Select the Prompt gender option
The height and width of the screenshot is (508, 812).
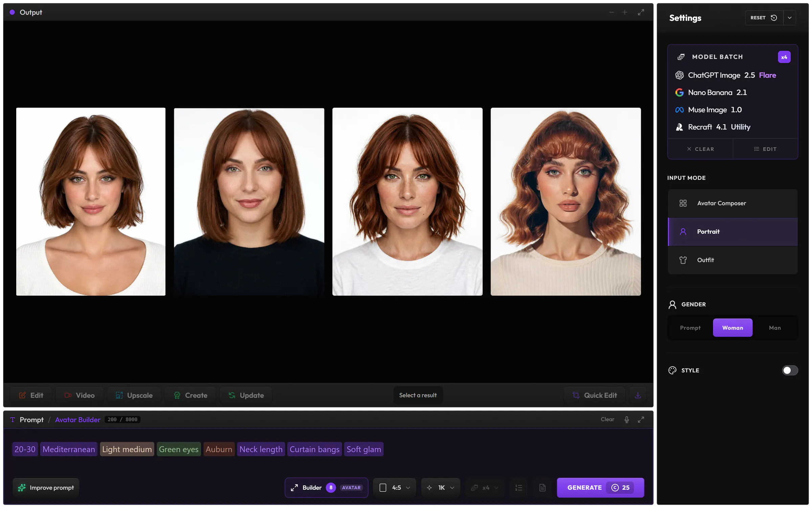point(690,327)
